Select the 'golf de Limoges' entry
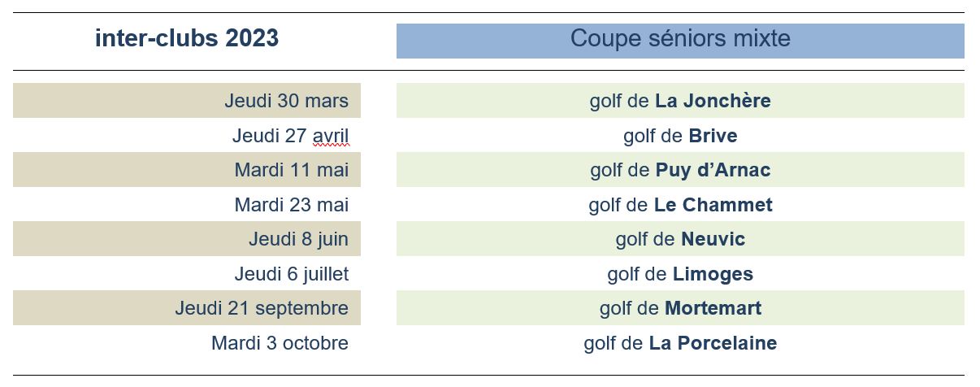This screenshot has width=980, height=387. coord(680,274)
